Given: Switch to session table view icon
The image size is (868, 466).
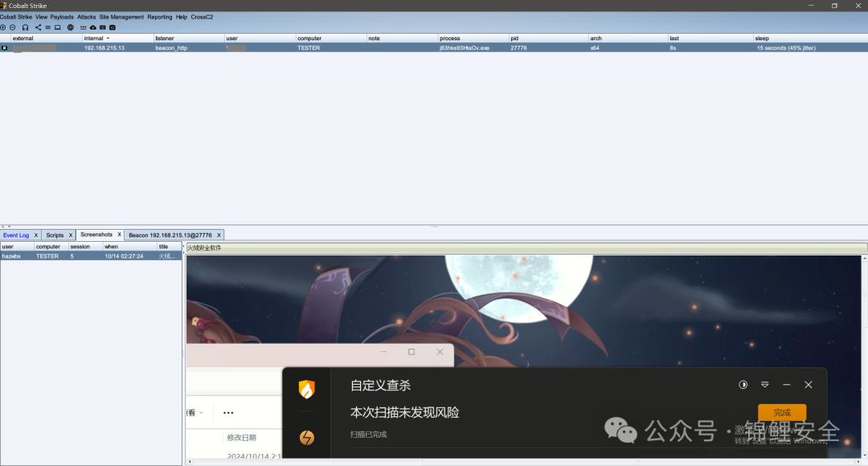Looking at the screenshot, I should [47, 27].
